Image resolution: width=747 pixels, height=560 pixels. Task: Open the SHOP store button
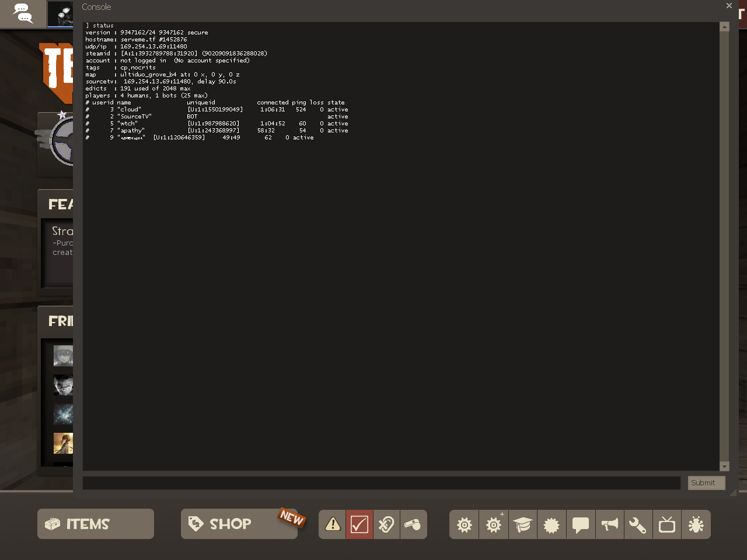tap(239, 524)
